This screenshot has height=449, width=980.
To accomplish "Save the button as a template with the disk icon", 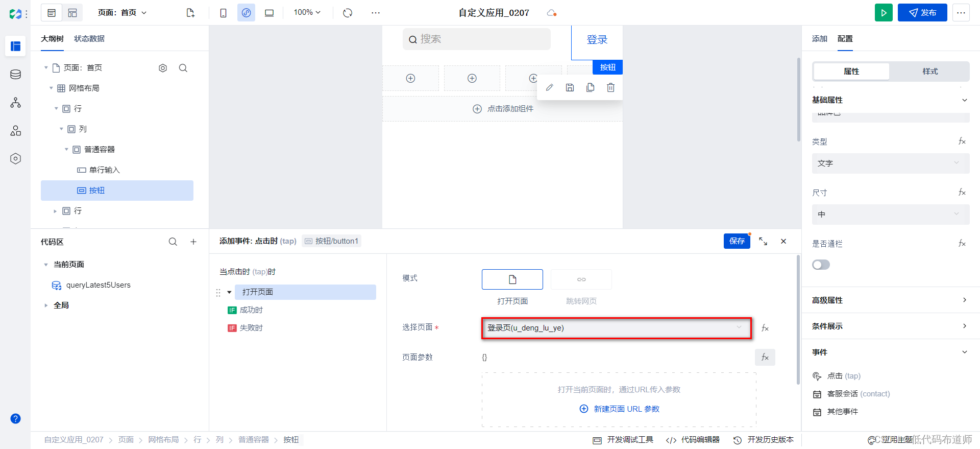I will (570, 87).
